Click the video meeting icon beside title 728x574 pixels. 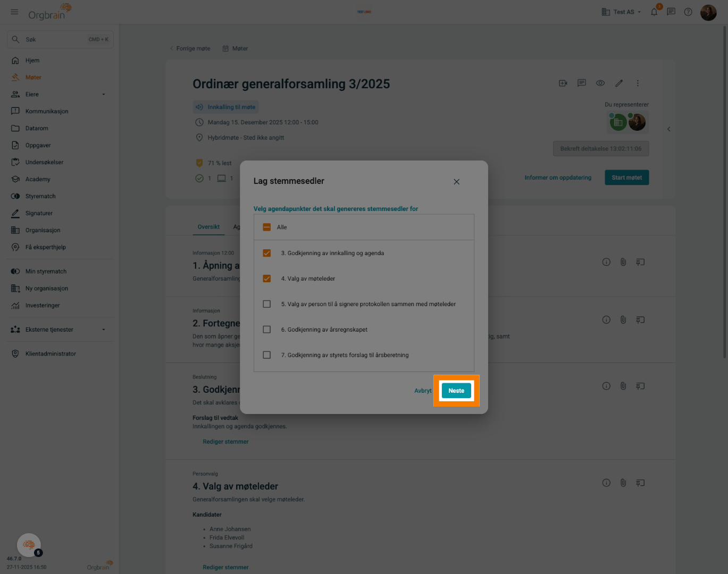pyautogui.click(x=563, y=83)
